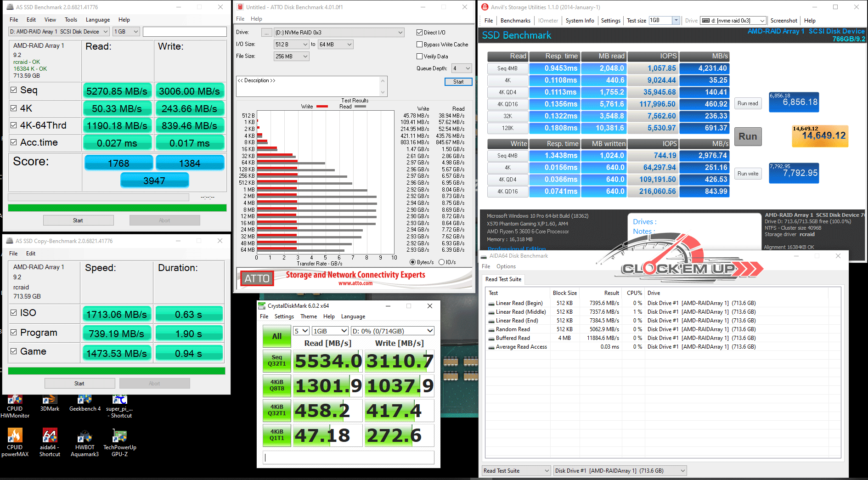Toggle the Direct I/O checkbox in ATTO

pyautogui.click(x=419, y=33)
